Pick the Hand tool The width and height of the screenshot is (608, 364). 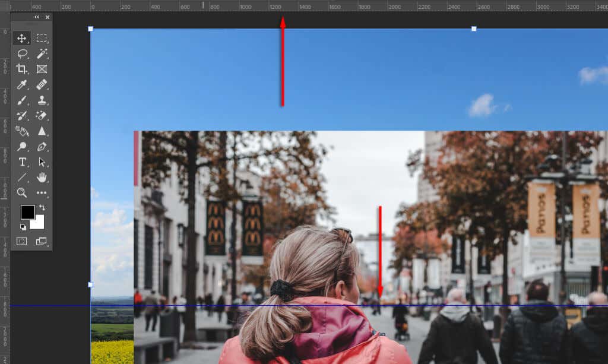pos(42,178)
